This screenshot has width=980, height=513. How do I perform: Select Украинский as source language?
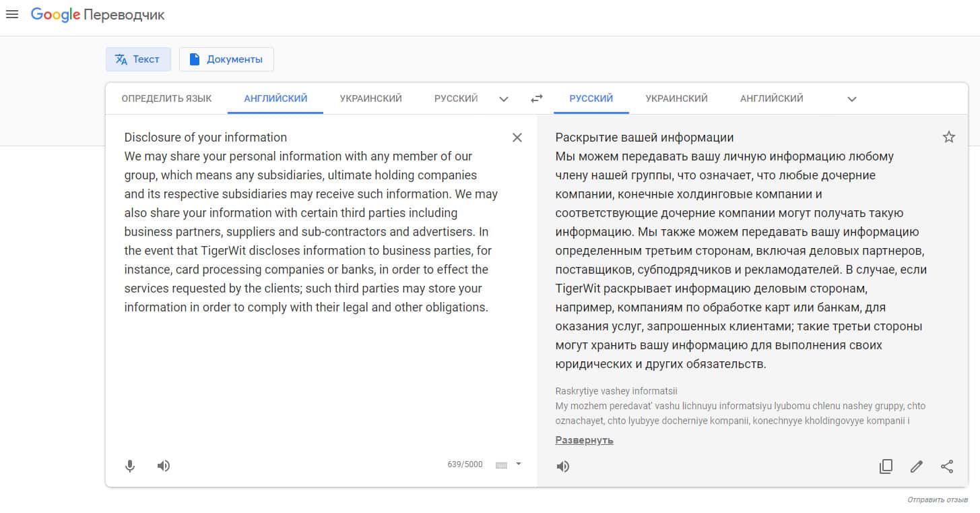coord(370,98)
